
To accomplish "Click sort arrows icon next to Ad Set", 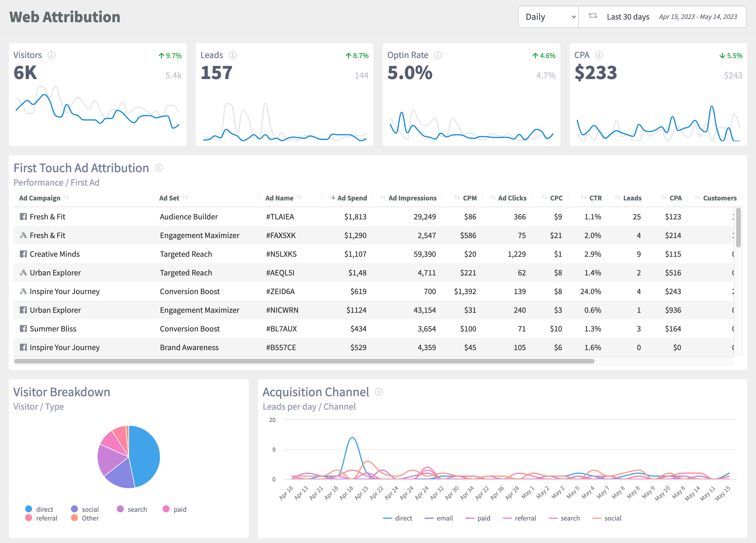I will pos(185,198).
